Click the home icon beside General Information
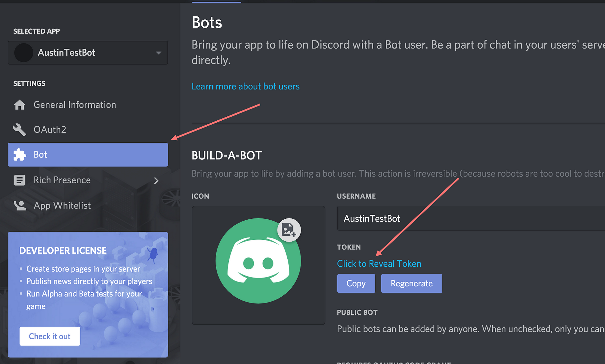 click(20, 105)
